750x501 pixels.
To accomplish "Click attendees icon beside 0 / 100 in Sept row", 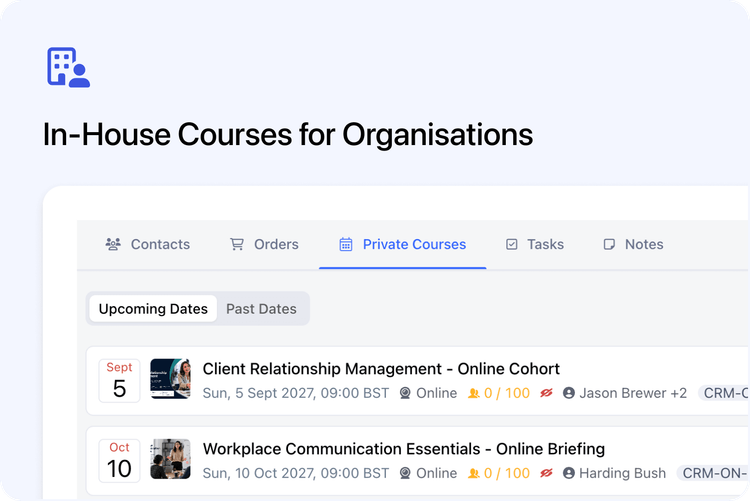I will [x=474, y=393].
